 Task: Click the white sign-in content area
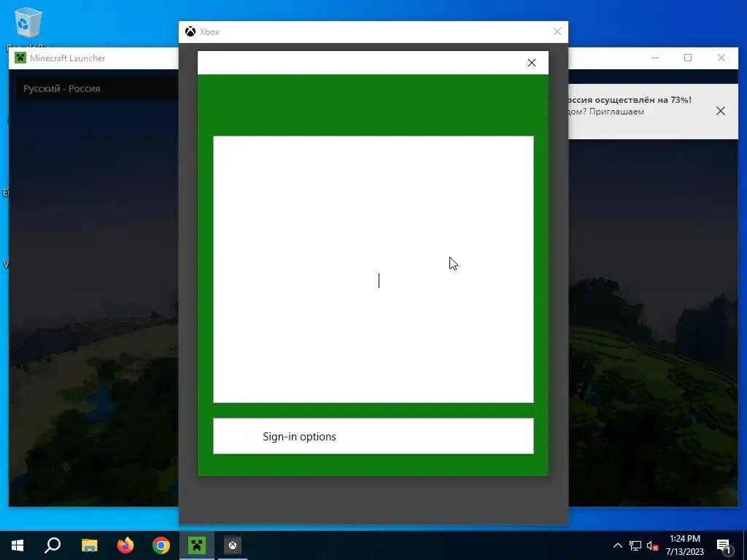click(373, 269)
